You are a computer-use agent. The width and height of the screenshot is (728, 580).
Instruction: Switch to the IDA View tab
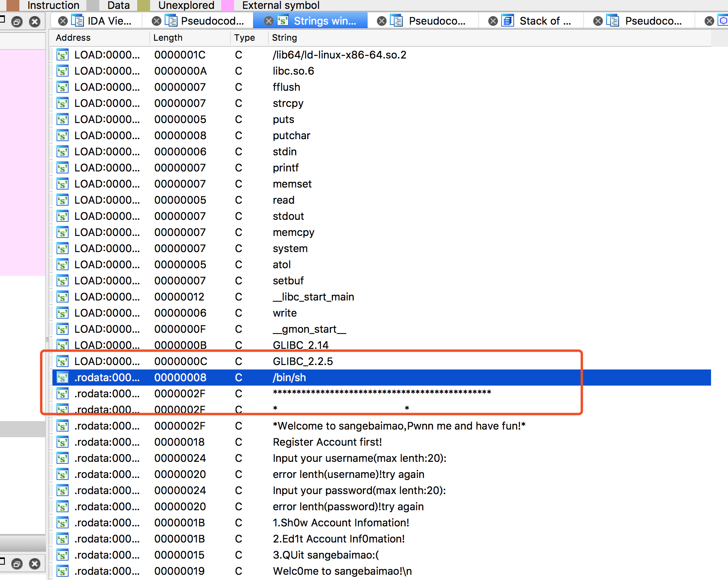click(x=109, y=21)
